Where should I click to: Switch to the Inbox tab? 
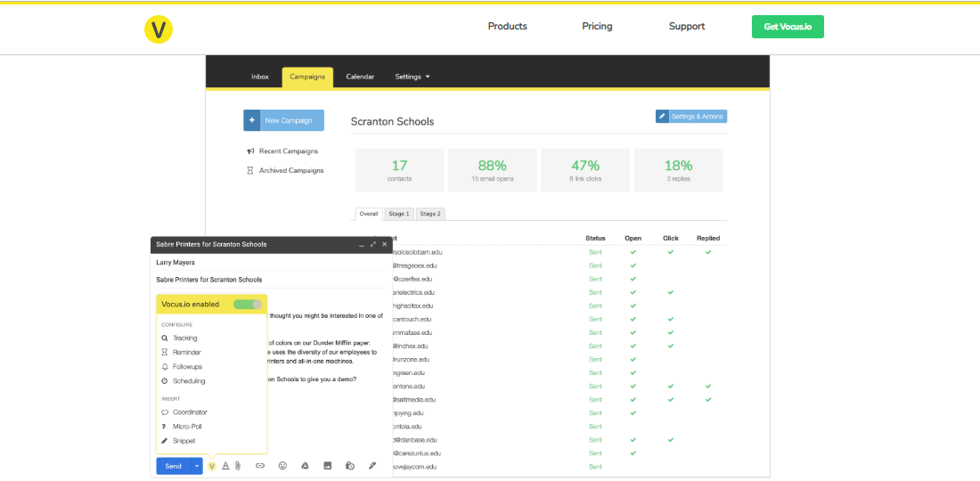coord(260,77)
